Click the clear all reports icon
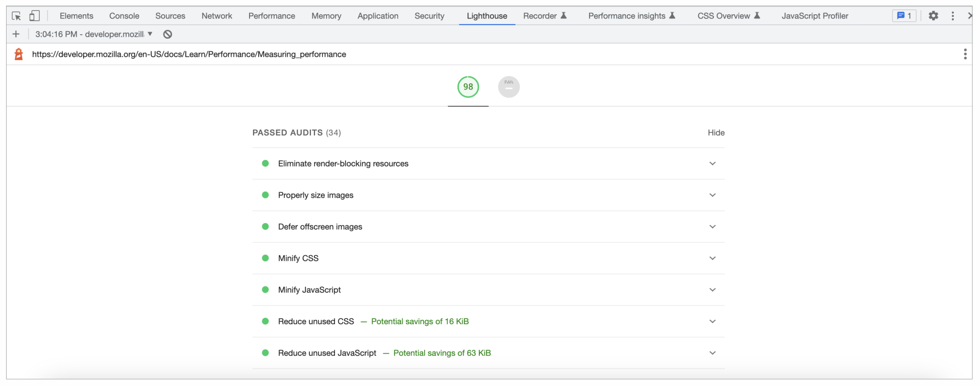This screenshot has height=386, width=980. 167,34
